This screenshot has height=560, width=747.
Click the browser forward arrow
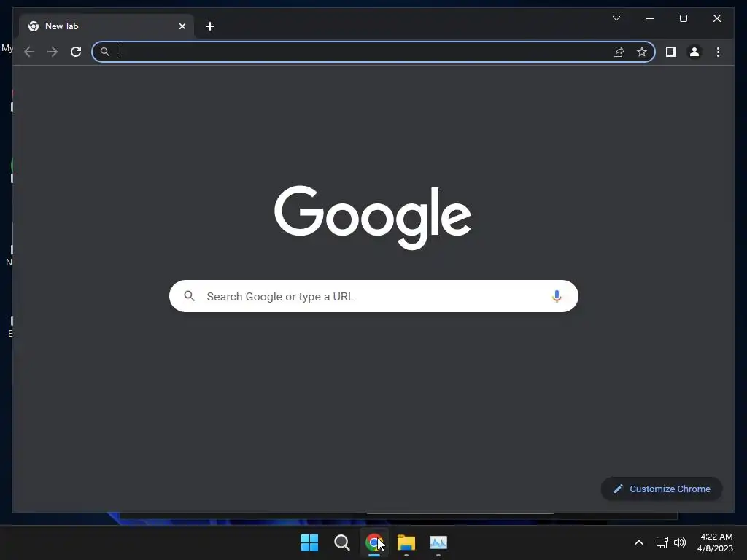53,52
